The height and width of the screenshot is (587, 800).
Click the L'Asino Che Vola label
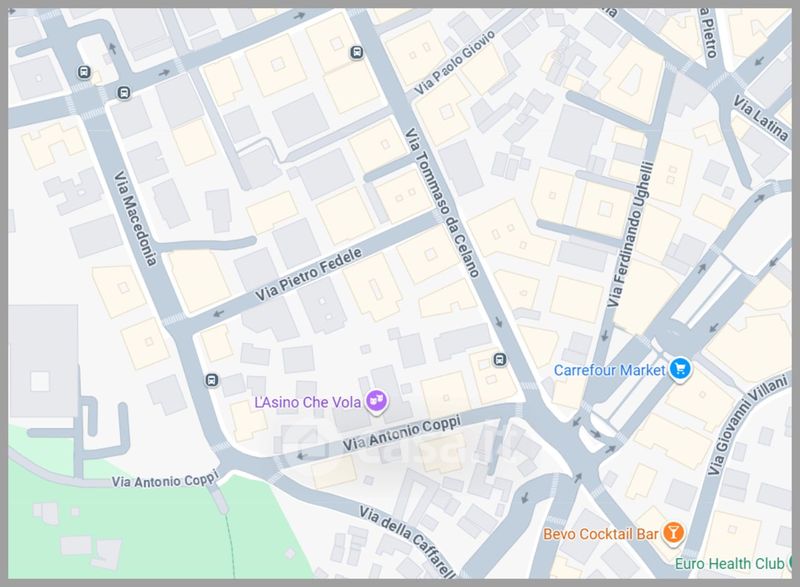(x=308, y=402)
